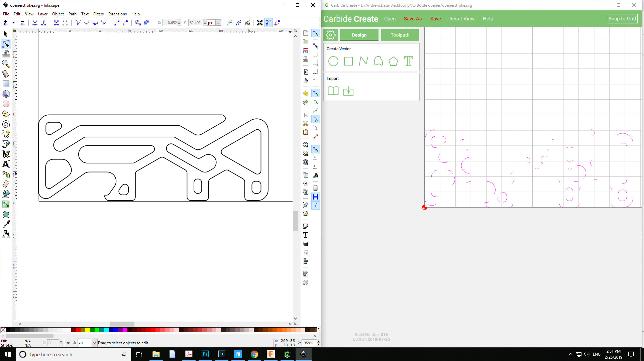This screenshot has width=644, height=361.
Task: Disable global snapping in Inkscape's snap bar
Action: click(316, 33)
